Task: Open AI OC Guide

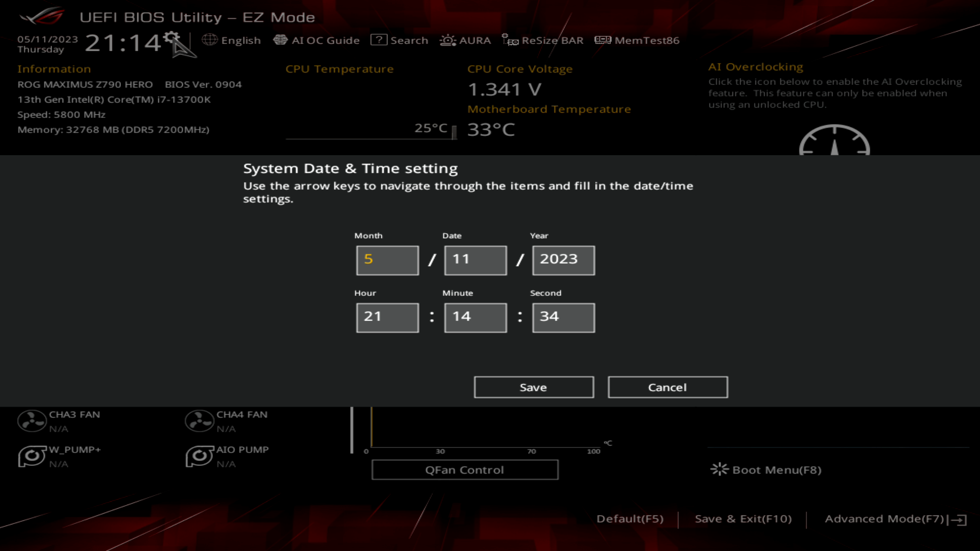Action: point(326,40)
